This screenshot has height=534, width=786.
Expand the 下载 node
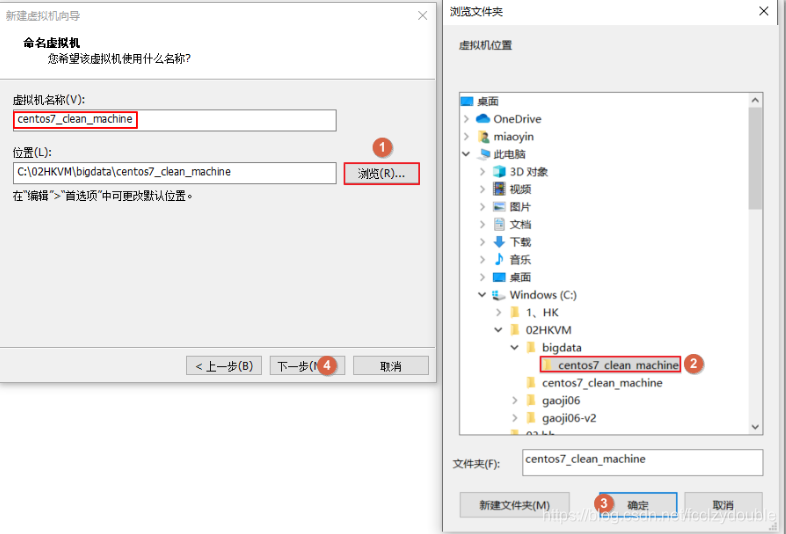482,242
